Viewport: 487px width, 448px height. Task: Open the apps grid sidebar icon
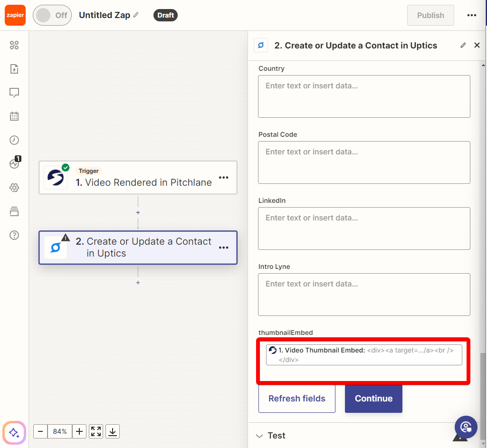coord(14,45)
